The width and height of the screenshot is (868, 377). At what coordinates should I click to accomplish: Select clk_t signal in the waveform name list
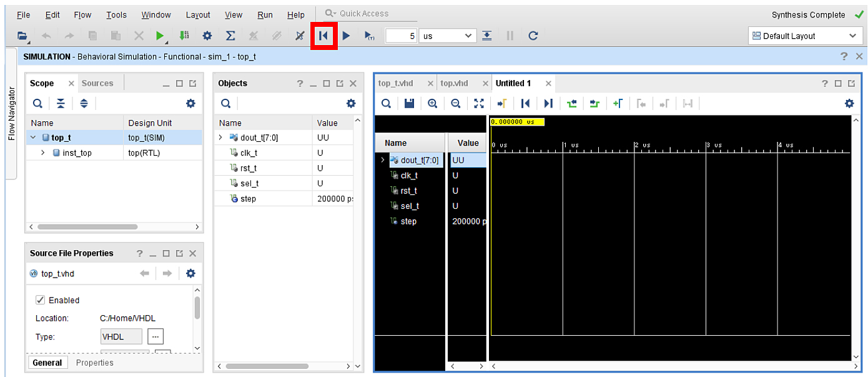click(x=408, y=176)
